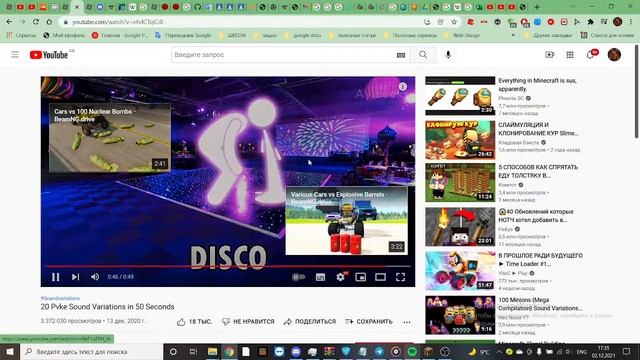640x360 pixels.
Task: Open more actions three-dot menu below video
Action: [x=407, y=322]
